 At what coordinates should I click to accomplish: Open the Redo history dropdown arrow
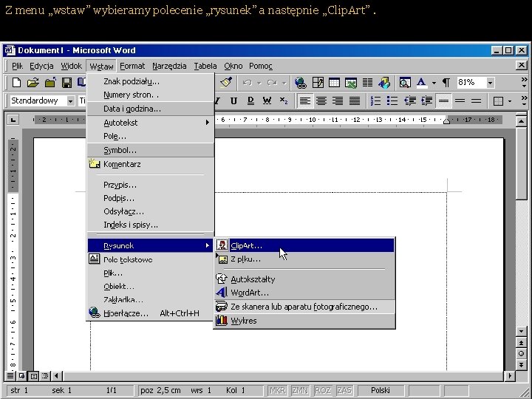(x=284, y=83)
